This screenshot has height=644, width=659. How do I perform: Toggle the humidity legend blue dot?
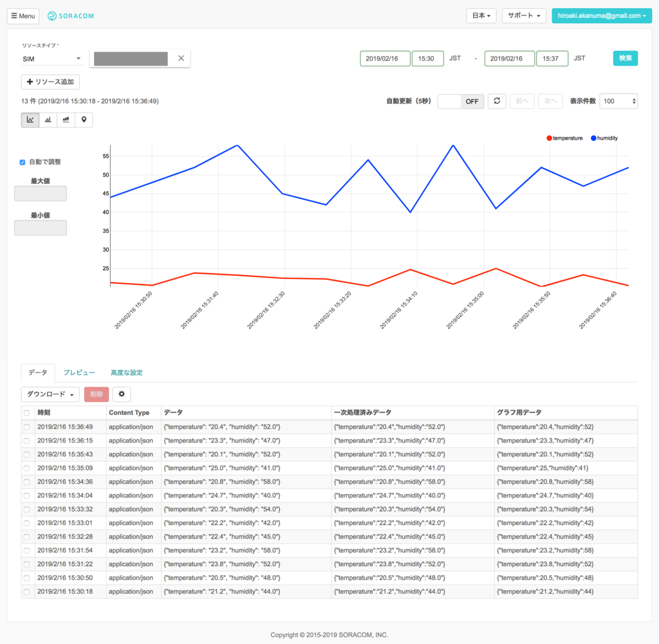coord(593,138)
